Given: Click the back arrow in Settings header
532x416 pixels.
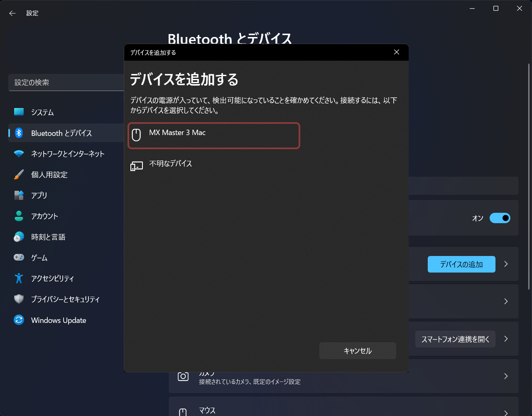Looking at the screenshot, I should click(12, 13).
